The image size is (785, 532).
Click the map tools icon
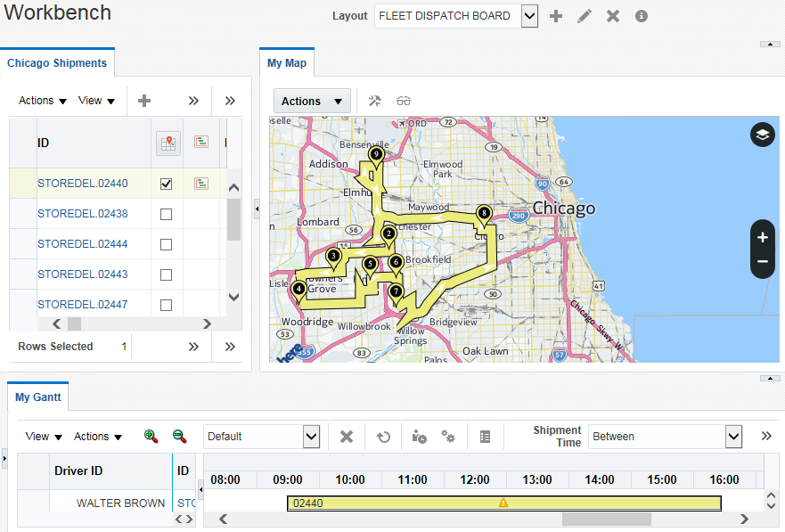[375, 101]
